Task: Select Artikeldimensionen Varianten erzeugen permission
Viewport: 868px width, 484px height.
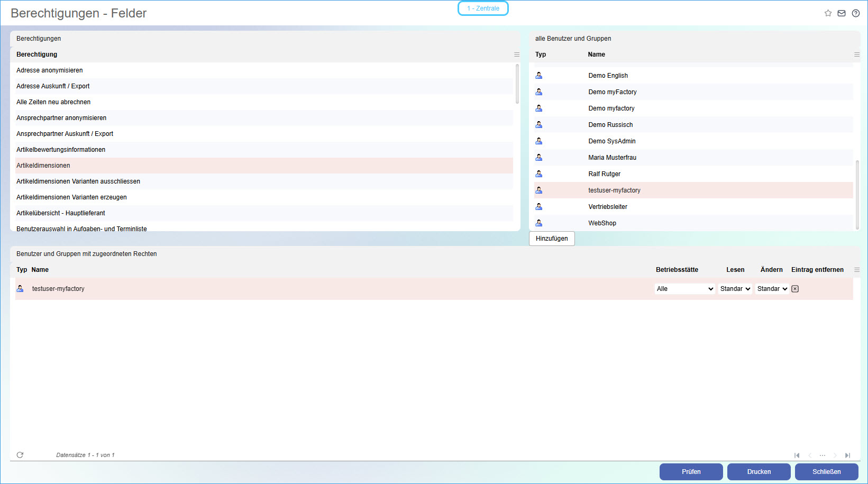Action: (x=71, y=197)
